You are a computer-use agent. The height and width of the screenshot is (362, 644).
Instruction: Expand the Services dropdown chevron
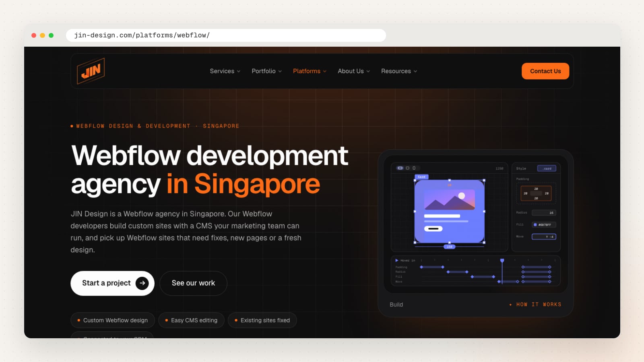pos(239,71)
